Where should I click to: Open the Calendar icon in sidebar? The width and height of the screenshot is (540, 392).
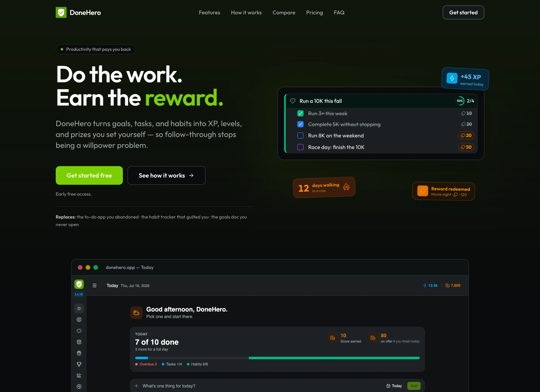point(79,342)
